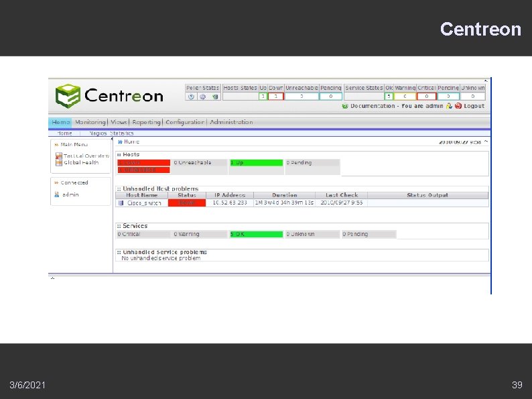Click the user profile icon beside admin
532x399 pixels.
point(449,106)
